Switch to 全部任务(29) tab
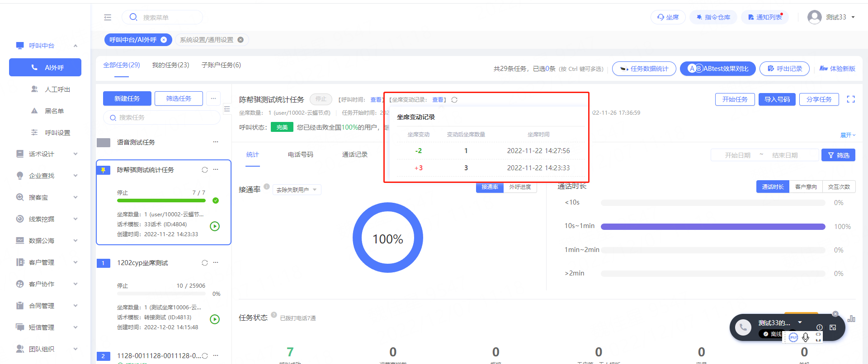 click(x=122, y=65)
